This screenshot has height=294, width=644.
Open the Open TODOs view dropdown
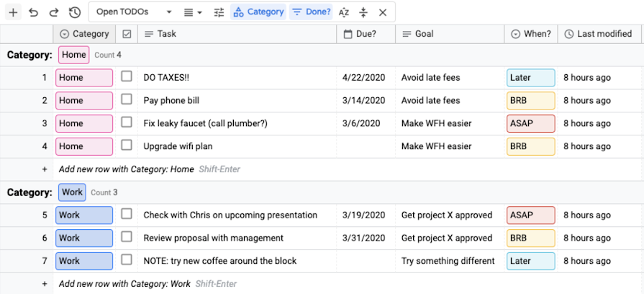coord(134,12)
